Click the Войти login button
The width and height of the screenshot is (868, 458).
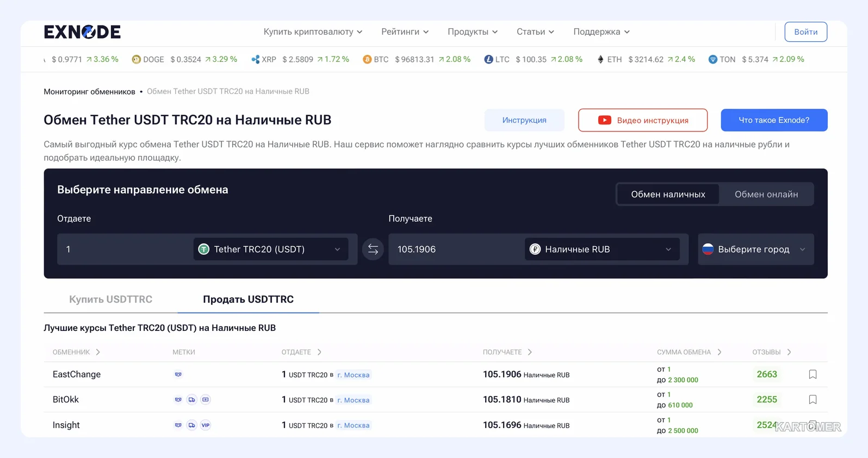tap(805, 32)
